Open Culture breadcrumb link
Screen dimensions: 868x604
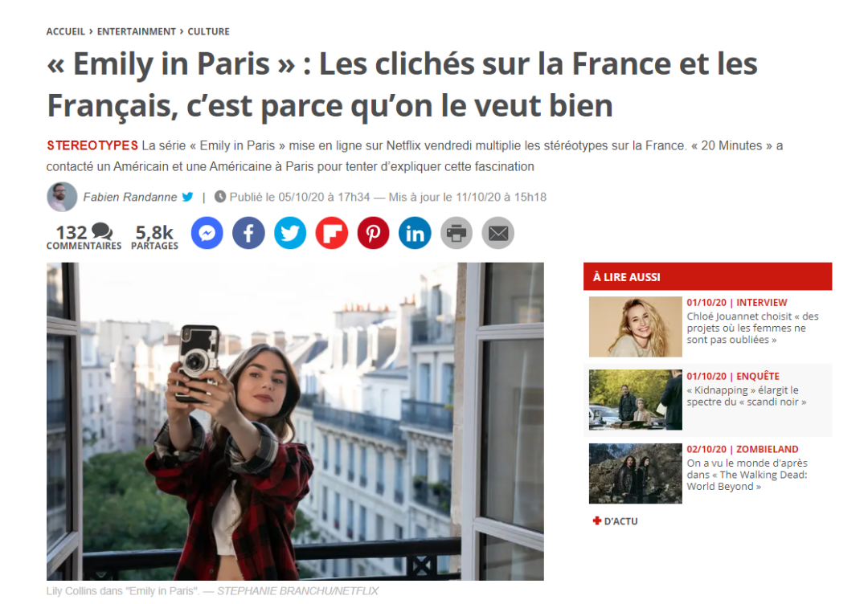coord(208,31)
